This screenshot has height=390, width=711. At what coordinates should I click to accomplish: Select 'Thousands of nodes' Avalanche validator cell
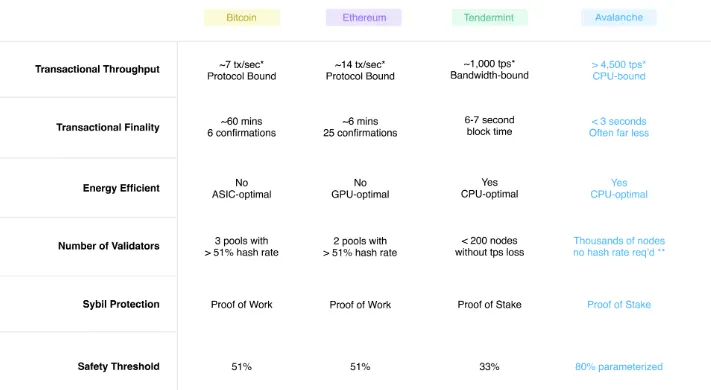tap(619, 247)
